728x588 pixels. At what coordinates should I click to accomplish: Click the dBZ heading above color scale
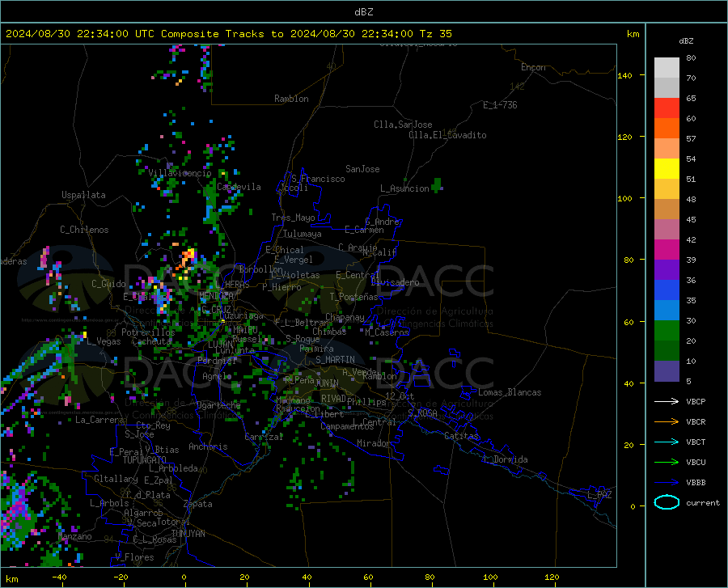pyautogui.click(x=686, y=40)
